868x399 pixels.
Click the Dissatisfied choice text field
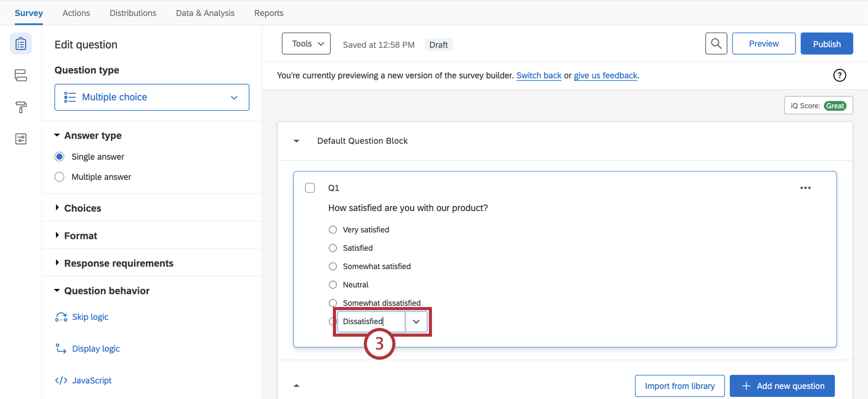pos(371,321)
